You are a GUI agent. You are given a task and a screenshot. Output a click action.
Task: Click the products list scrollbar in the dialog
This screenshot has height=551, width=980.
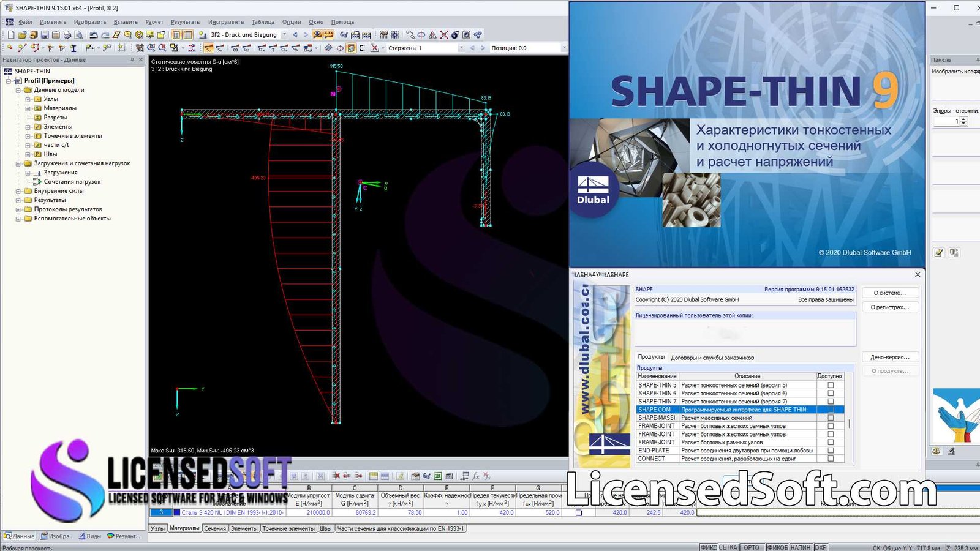click(x=849, y=422)
